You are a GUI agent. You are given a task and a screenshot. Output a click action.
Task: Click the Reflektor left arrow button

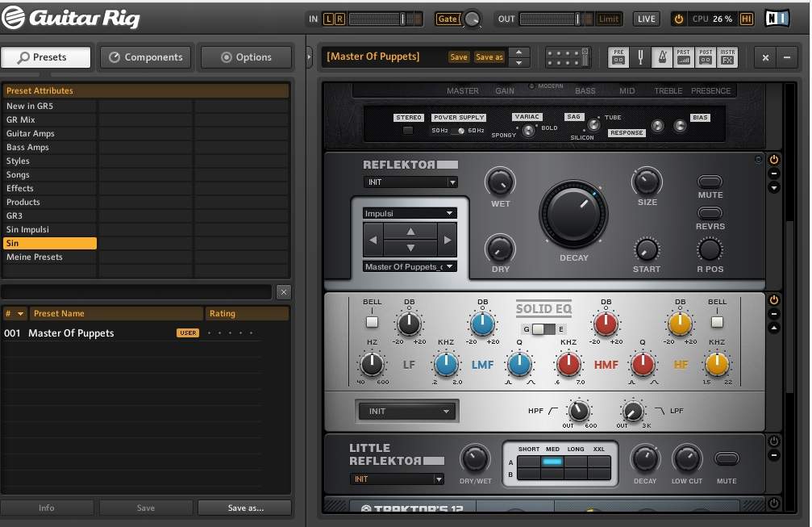[373, 240]
